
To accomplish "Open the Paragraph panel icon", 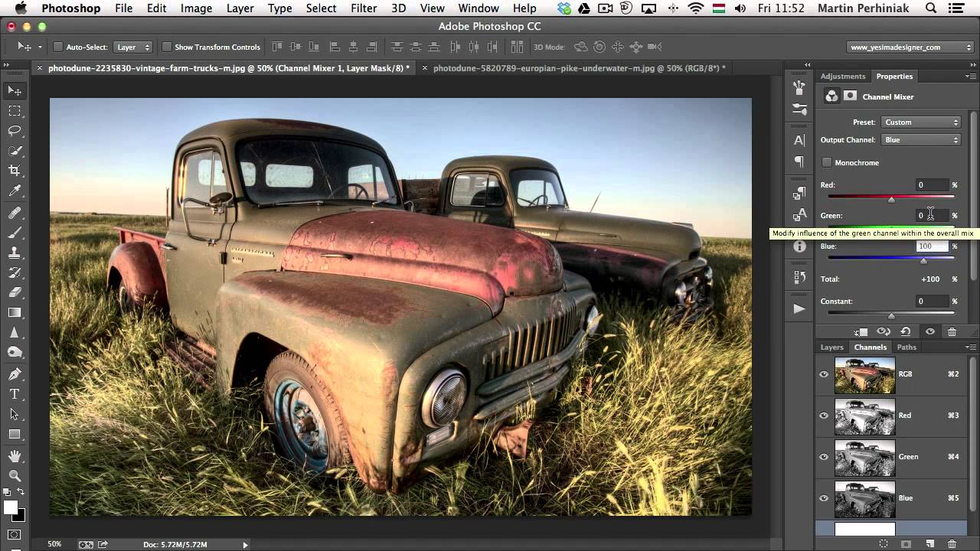I will pyautogui.click(x=799, y=161).
